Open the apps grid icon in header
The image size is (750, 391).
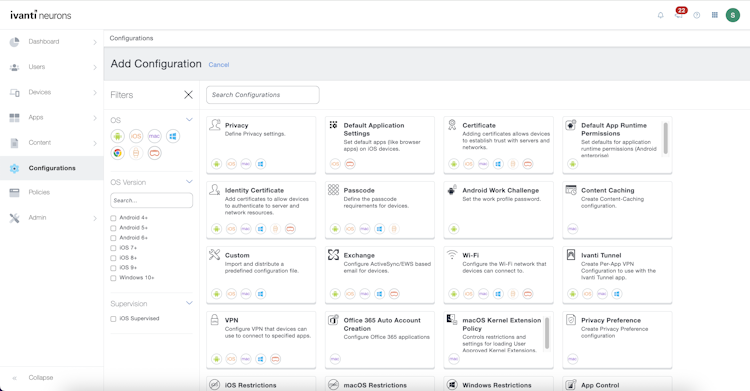(x=715, y=15)
